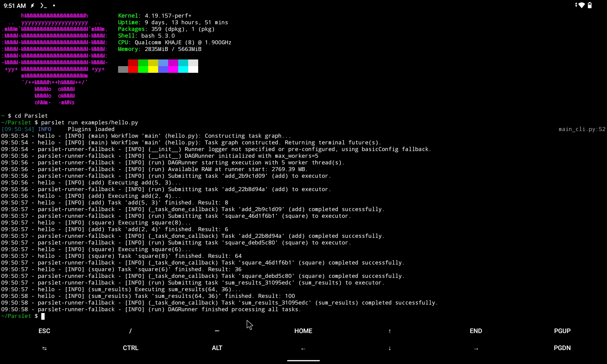This screenshot has height=364, width=607.
Task: Click the bright red color block
Action: [x=133, y=69]
